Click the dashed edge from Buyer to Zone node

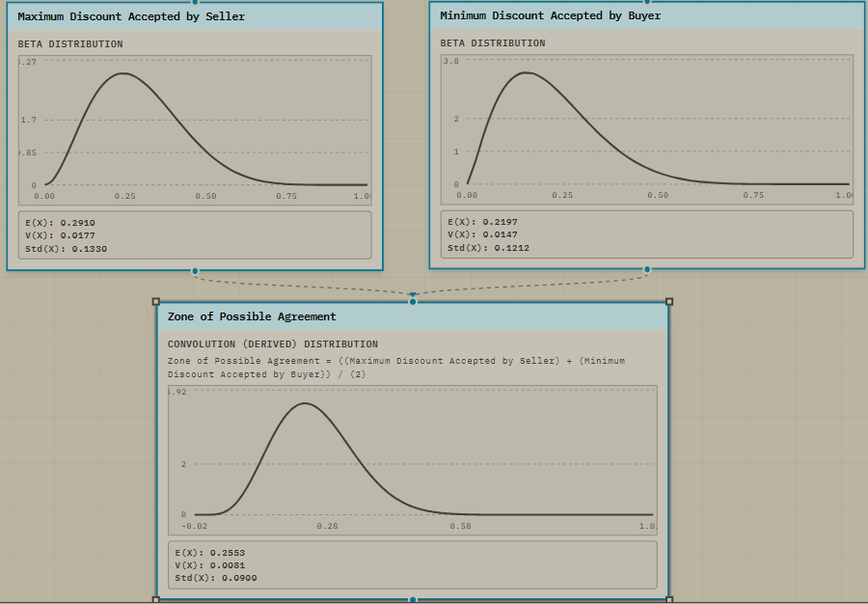coord(531,285)
